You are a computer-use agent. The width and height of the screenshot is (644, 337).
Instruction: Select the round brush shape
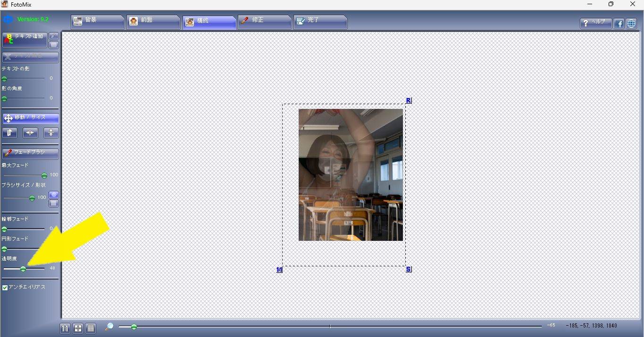[x=54, y=195]
